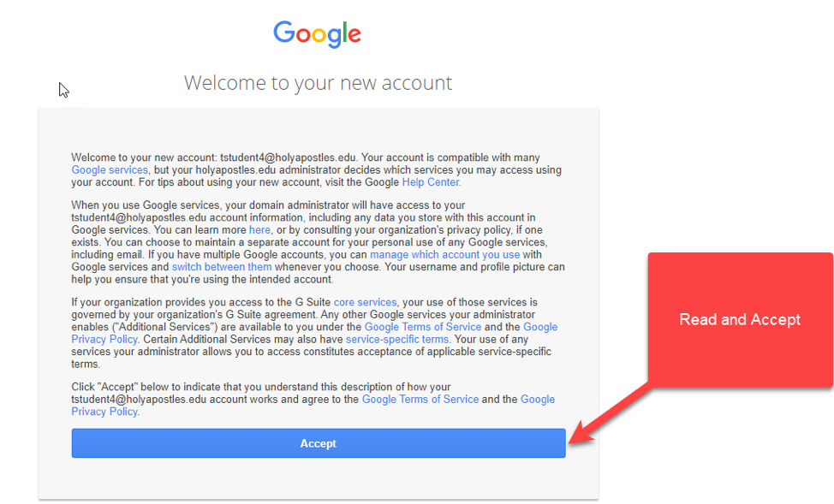
Task: Open Google Privacy Policy link above Accept
Action: pos(537,400)
